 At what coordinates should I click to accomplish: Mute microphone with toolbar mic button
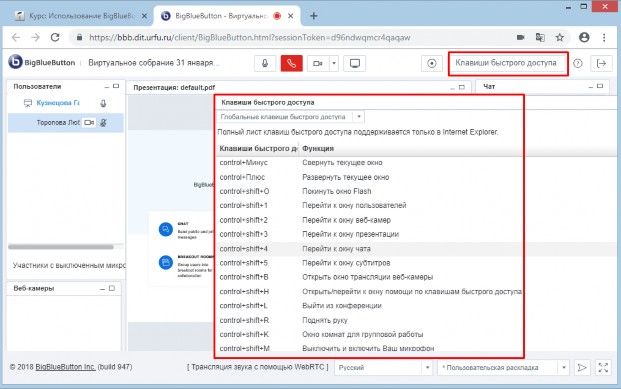265,63
